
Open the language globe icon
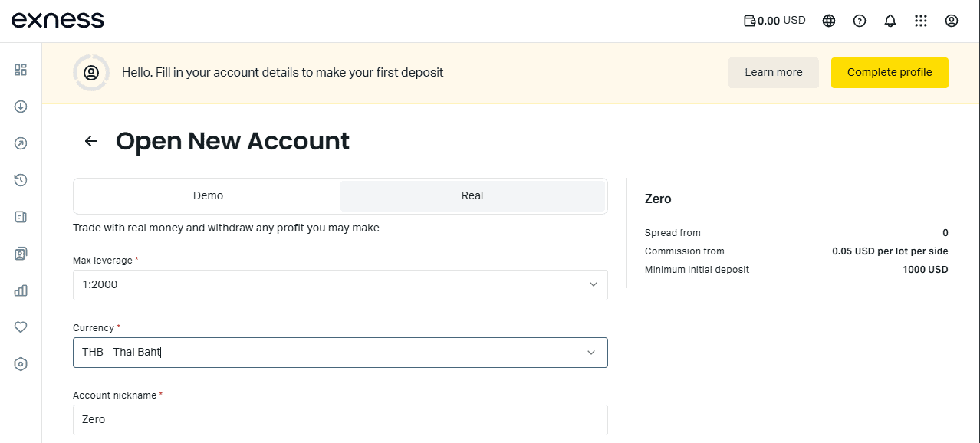pyautogui.click(x=829, y=21)
